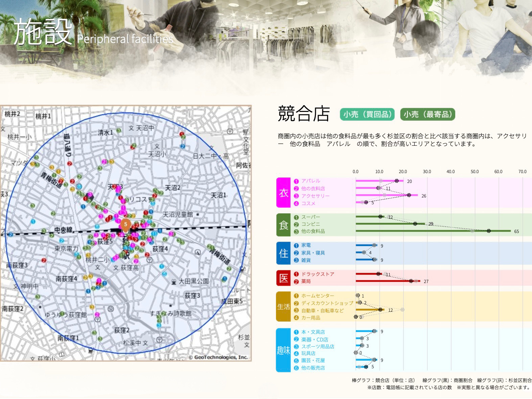Click the gold 生活 category icon
Viewport: 532px width, 399px height.
tap(283, 307)
